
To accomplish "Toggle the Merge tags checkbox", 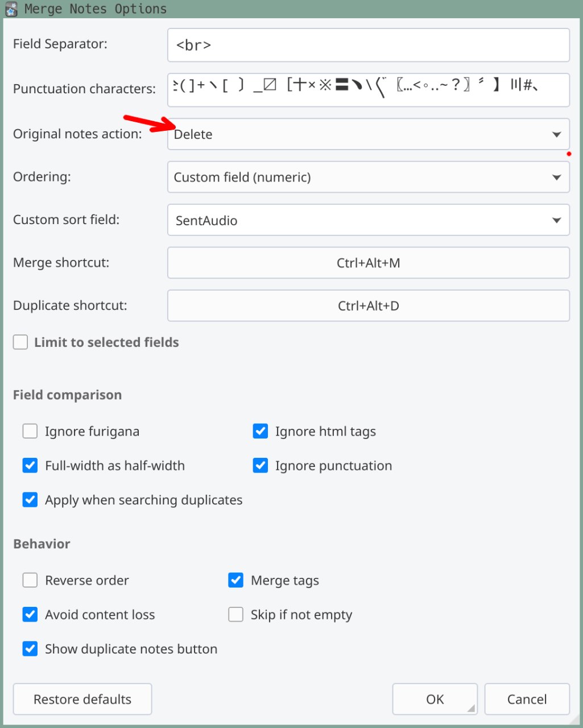I will (236, 581).
